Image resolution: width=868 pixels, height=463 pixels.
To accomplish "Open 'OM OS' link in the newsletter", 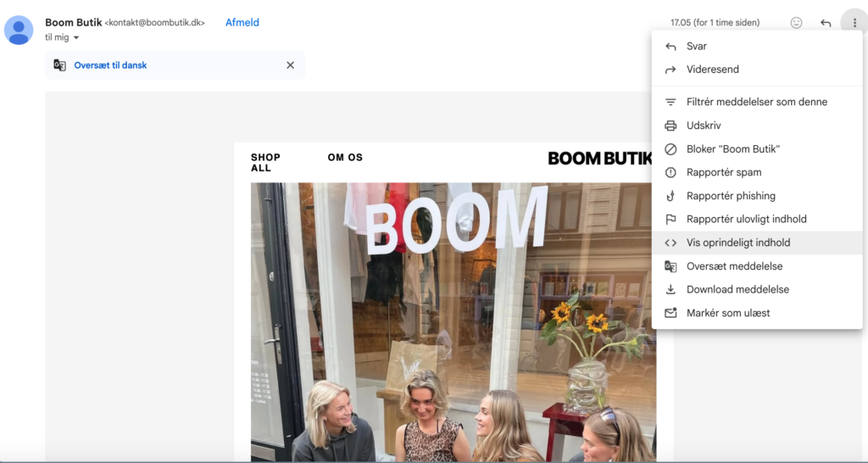I will pyautogui.click(x=345, y=157).
